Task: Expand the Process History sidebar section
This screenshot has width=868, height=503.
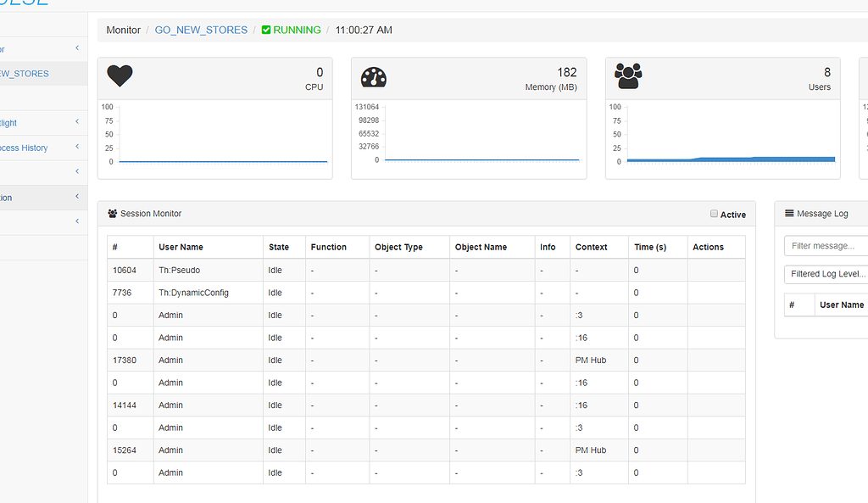Action: coord(76,148)
